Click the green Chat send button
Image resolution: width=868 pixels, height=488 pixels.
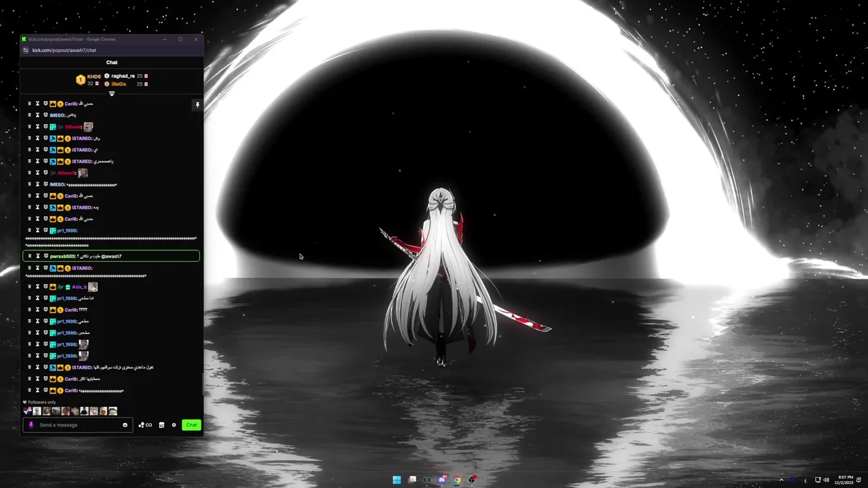[191, 425]
